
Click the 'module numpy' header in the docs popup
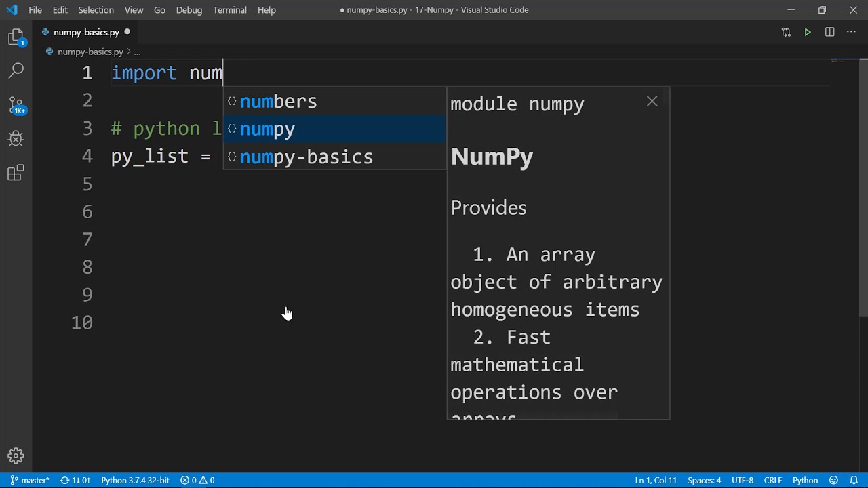point(517,104)
